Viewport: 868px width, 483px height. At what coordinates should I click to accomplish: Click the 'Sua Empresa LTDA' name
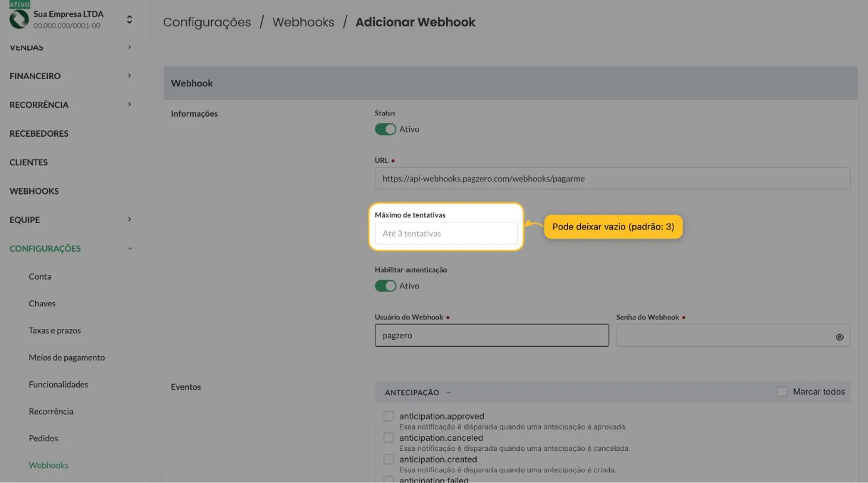tap(68, 14)
